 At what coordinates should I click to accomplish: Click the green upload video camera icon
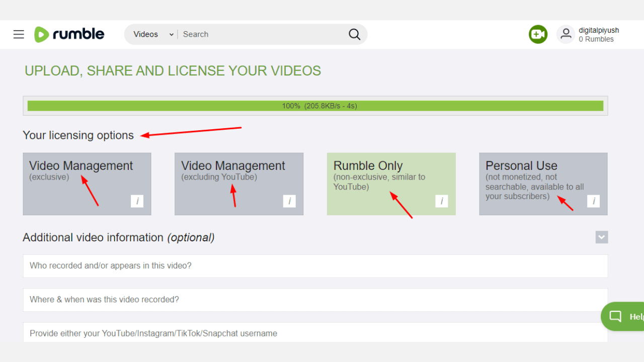coord(538,34)
